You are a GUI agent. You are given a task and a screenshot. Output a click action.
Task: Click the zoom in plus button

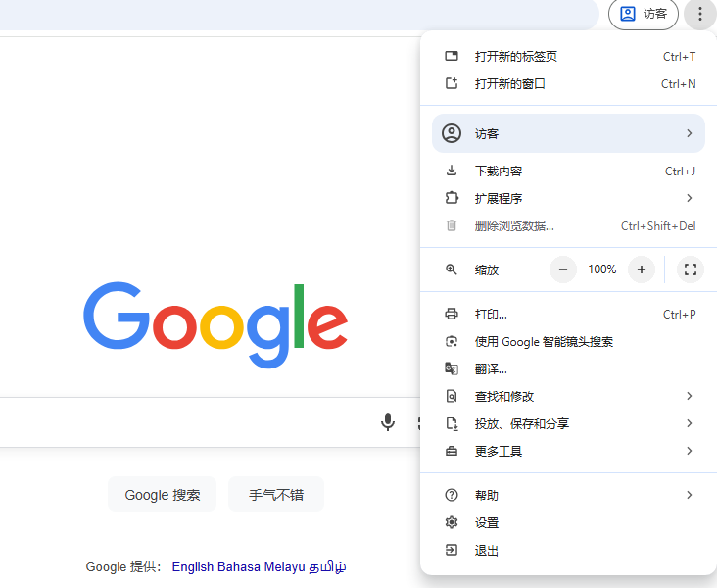click(x=641, y=269)
